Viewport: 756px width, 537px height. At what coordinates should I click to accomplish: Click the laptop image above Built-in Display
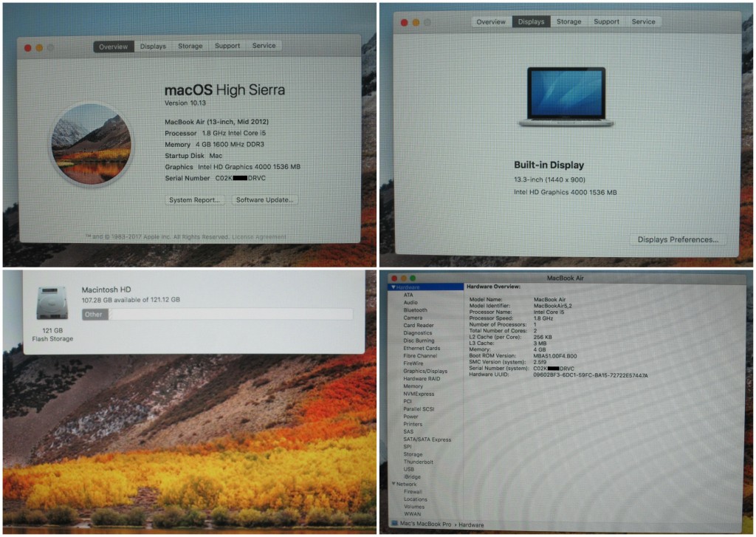pos(566,97)
